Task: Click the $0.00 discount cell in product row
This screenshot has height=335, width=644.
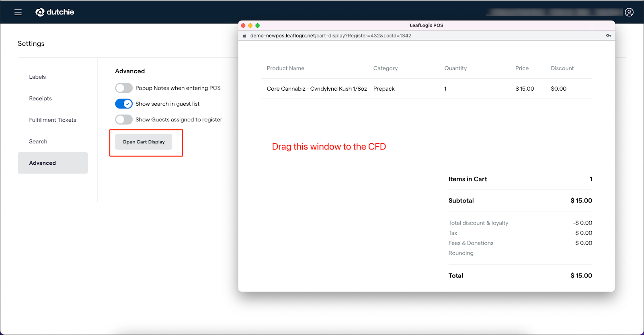Action: (559, 89)
